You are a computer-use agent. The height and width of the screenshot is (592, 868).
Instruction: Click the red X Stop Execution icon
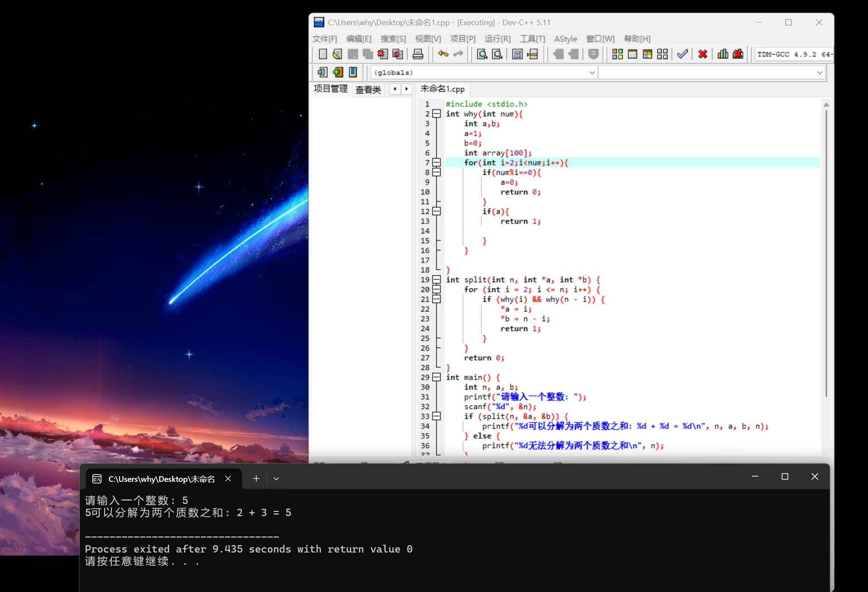coord(703,54)
